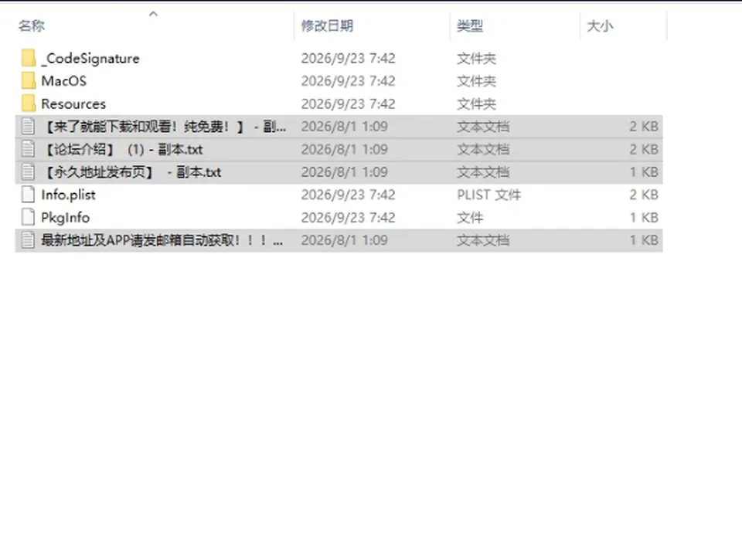This screenshot has height=560, width=742.
Task: Click '1 KB' size of 最新地址及APP row
Action: click(x=644, y=239)
